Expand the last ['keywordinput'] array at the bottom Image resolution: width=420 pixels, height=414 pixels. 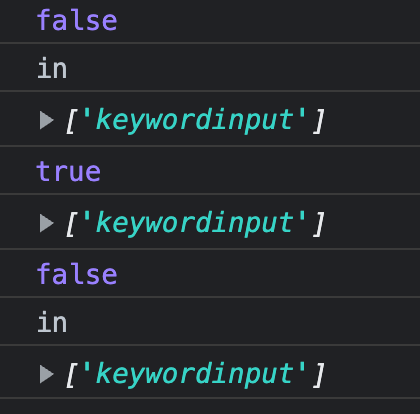coord(46,374)
